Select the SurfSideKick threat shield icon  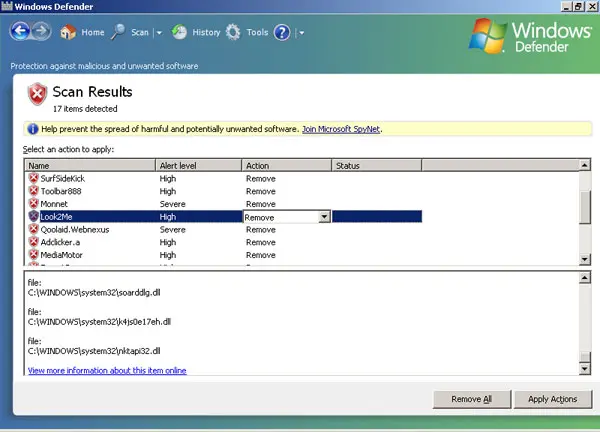click(x=34, y=178)
